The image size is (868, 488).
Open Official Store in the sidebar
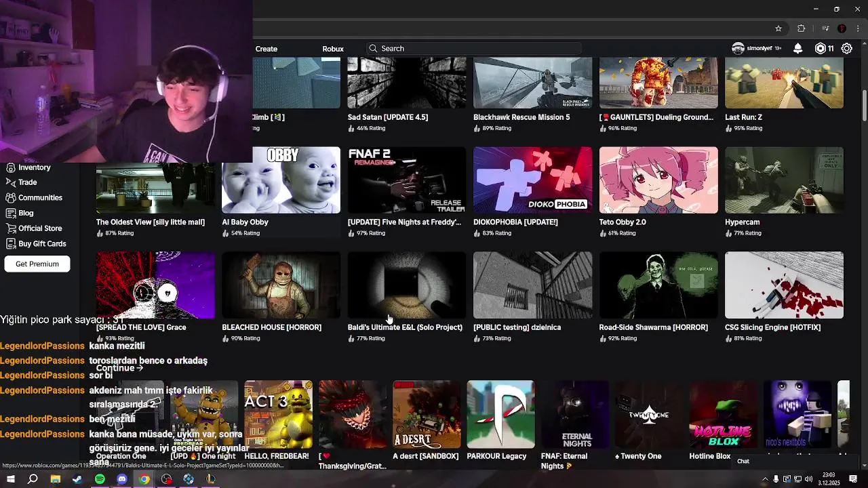(40, 228)
